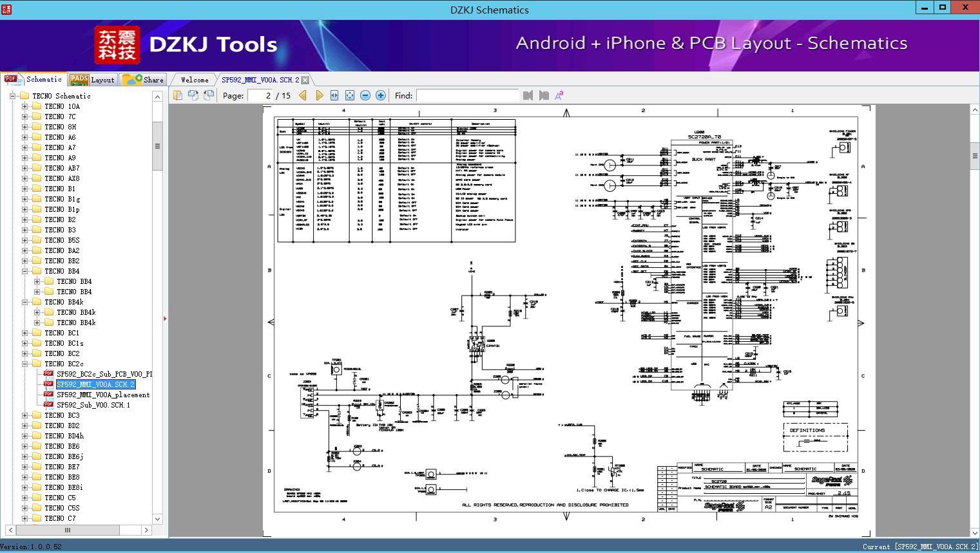Zoom in with the plus icon
This screenshot has height=553, width=980.
381,95
